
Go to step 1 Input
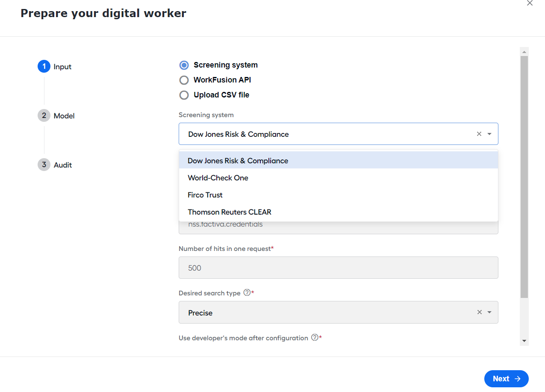(55, 67)
